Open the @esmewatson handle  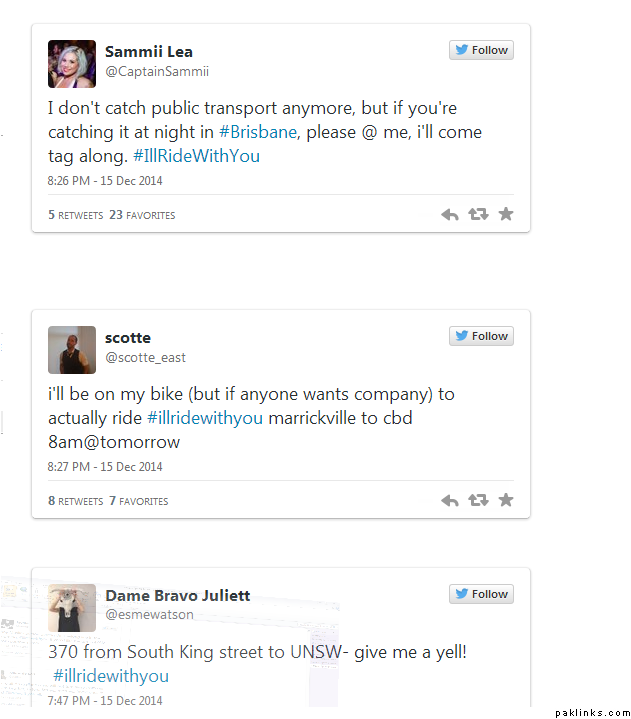click(x=150, y=615)
